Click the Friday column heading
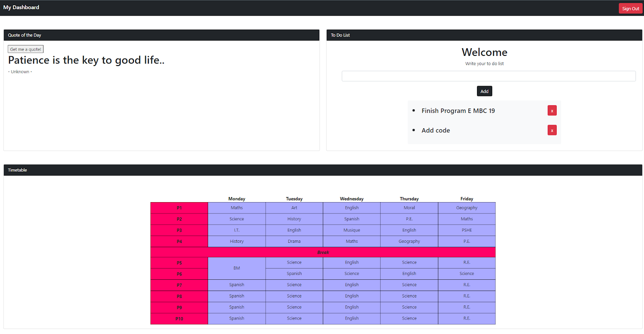Image resolution: width=644 pixels, height=334 pixels. pyautogui.click(x=466, y=199)
